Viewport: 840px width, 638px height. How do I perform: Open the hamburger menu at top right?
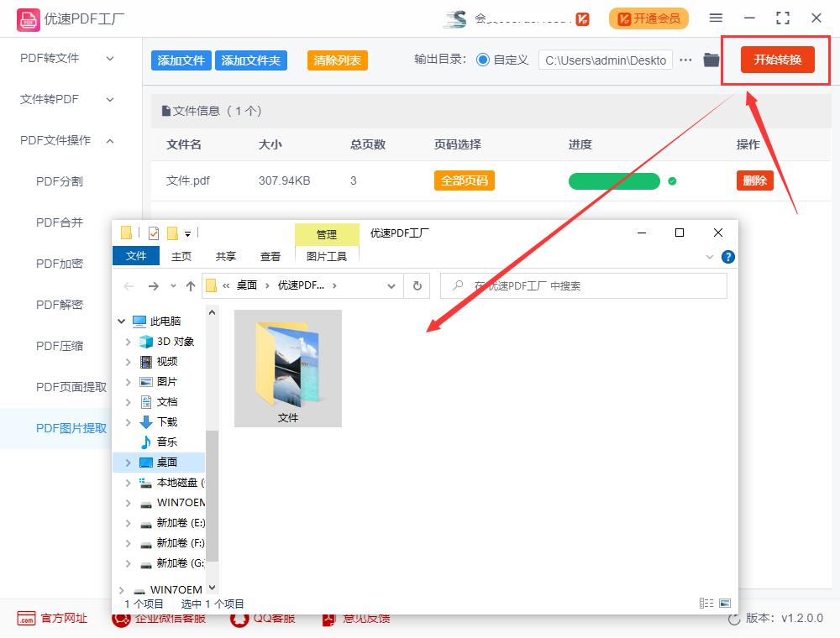(716, 18)
